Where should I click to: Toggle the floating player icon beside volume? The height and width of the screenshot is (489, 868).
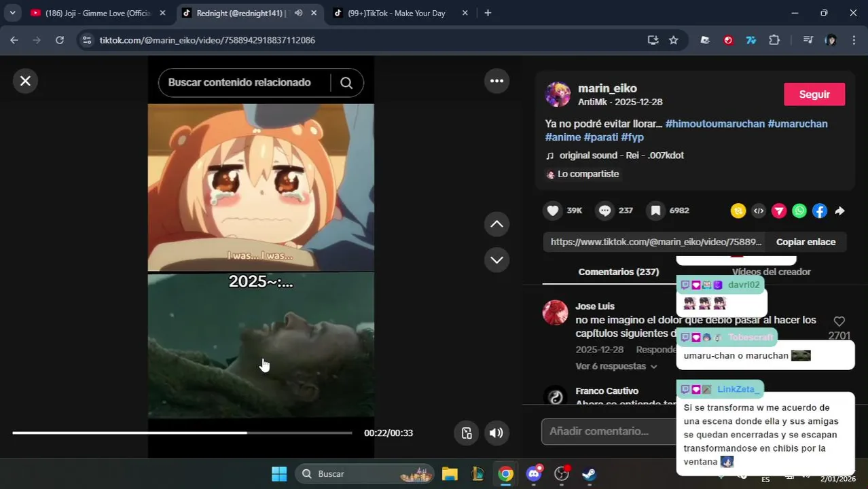click(x=467, y=433)
